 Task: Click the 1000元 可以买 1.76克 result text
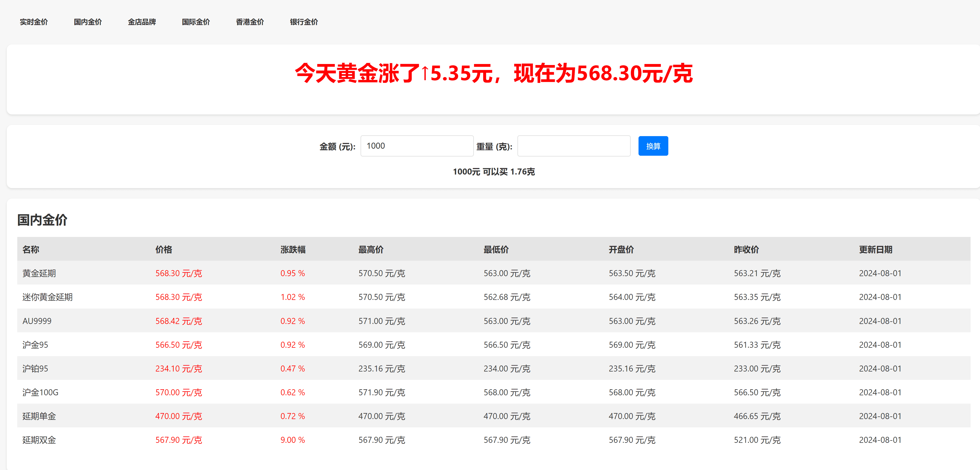pos(493,172)
